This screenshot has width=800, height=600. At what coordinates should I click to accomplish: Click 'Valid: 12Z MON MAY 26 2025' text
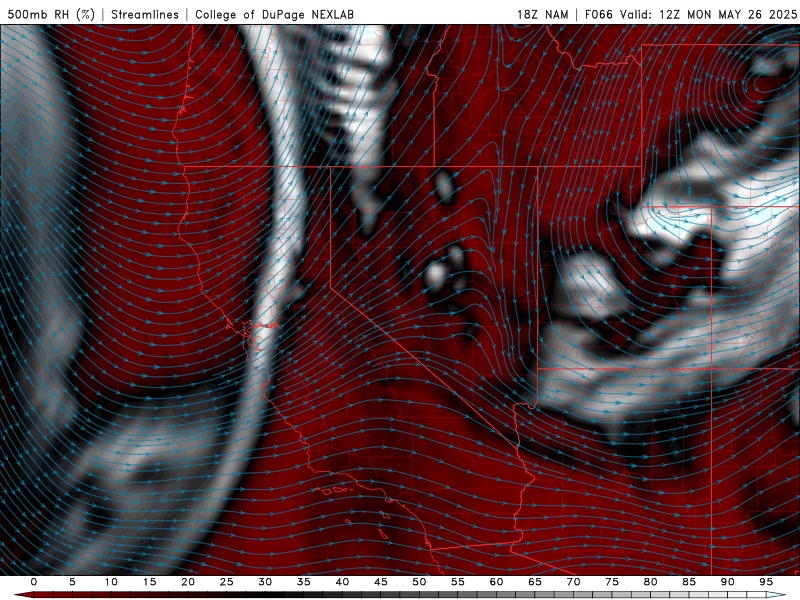pyautogui.click(x=708, y=14)
